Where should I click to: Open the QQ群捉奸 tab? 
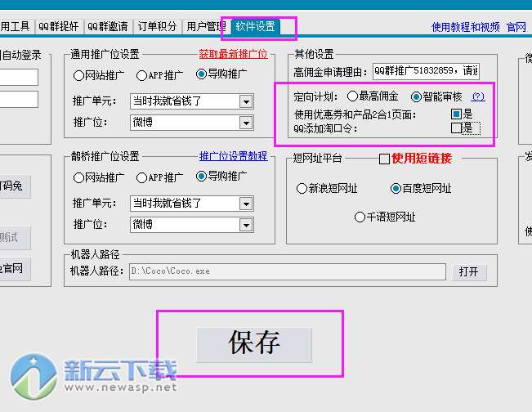[x=58, y=26]
